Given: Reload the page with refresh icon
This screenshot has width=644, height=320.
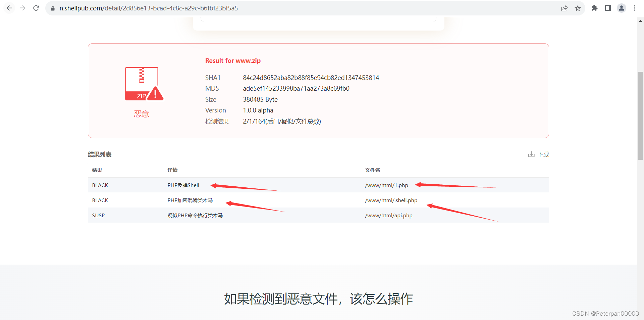Looking at the screenshot, I should click(x=36, y=8).
